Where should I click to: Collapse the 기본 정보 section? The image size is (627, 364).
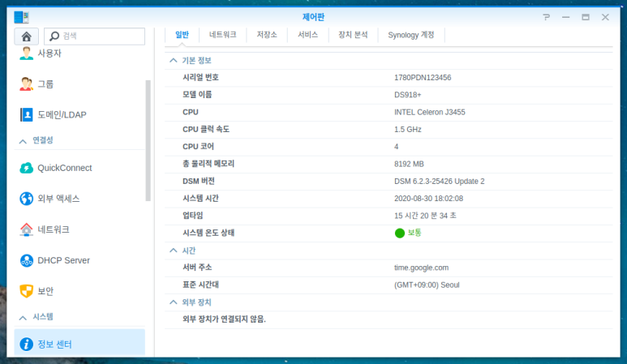(x=173, y=60)
